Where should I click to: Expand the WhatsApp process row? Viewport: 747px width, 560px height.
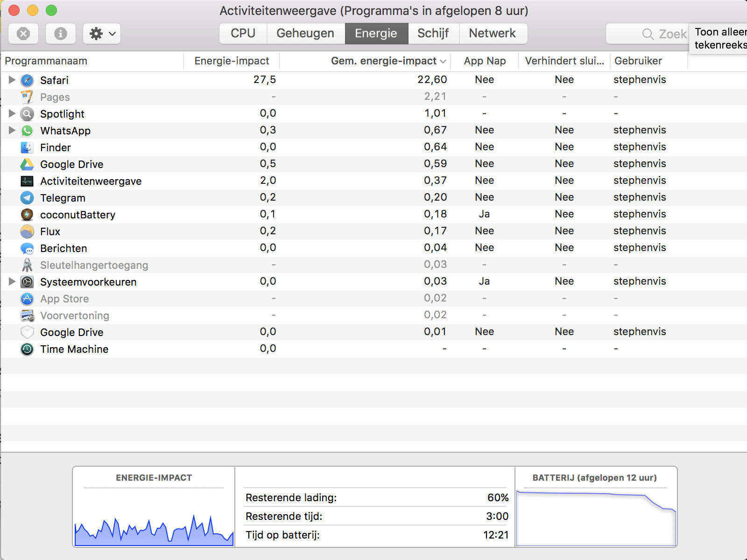pyautogui.click(x=12, y=130)
